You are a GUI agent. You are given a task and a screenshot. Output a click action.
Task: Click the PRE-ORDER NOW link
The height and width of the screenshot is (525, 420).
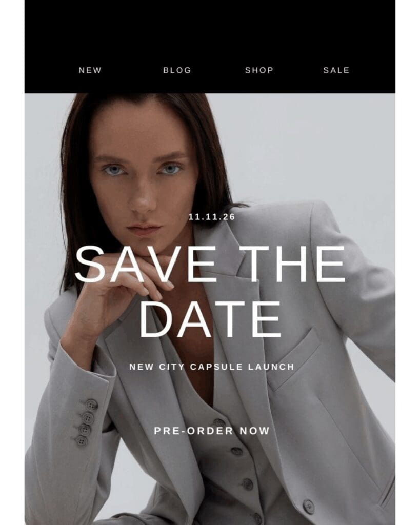pos(212,431)
